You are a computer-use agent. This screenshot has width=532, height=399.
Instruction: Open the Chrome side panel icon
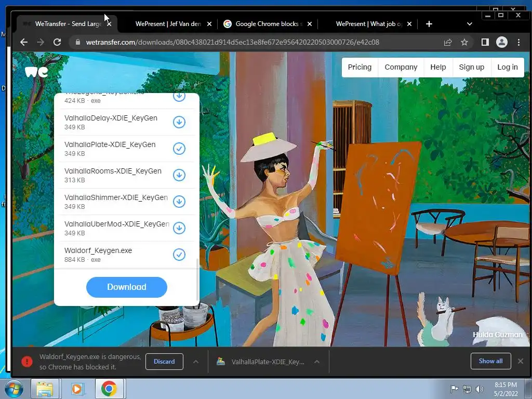click(x=485, y=42)
